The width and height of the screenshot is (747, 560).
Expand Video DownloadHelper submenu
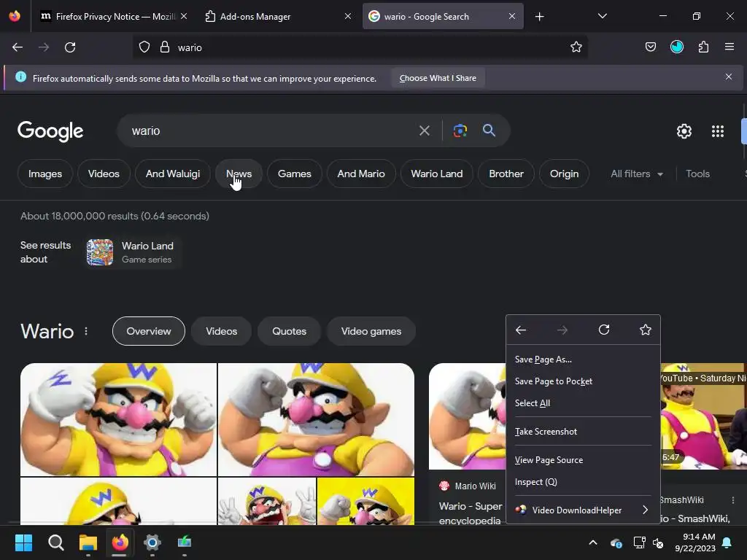[583, 510]
